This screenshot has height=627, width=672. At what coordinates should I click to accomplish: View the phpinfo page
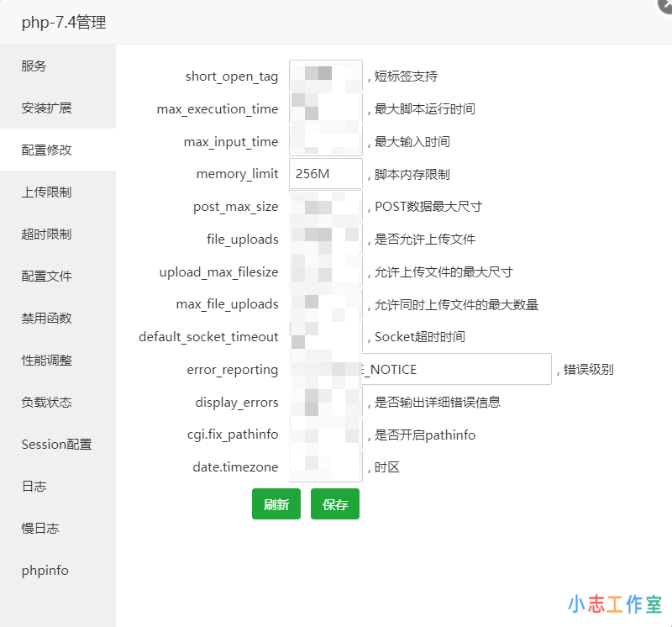coord(44,570)
